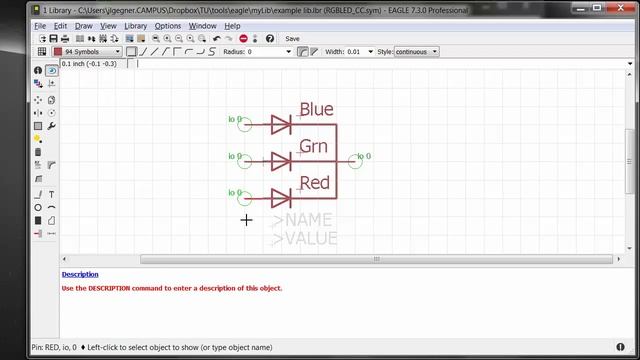Image resolution: width=640 pixels, height=360 pixels.
Task: Open the Draw menu
Action: [x=84, y=26]
